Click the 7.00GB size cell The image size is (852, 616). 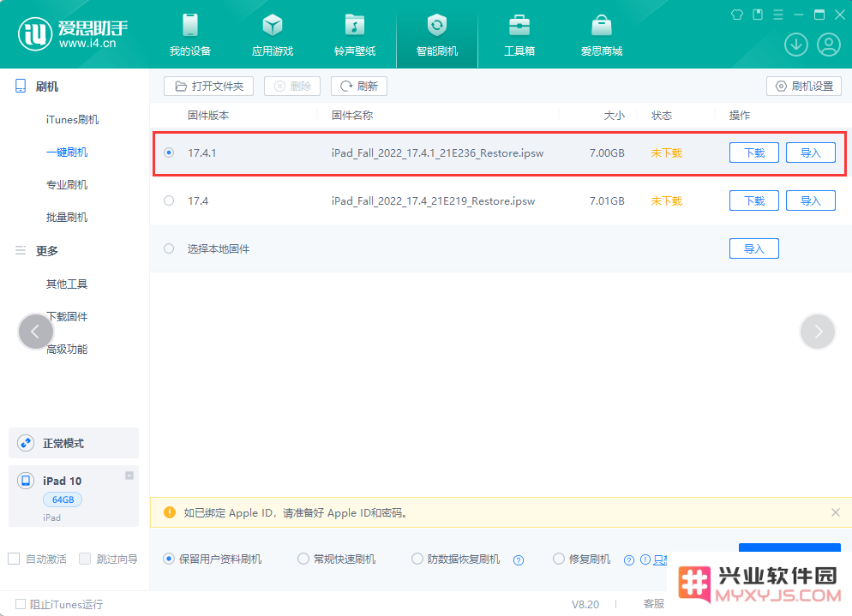click(607, 153)
